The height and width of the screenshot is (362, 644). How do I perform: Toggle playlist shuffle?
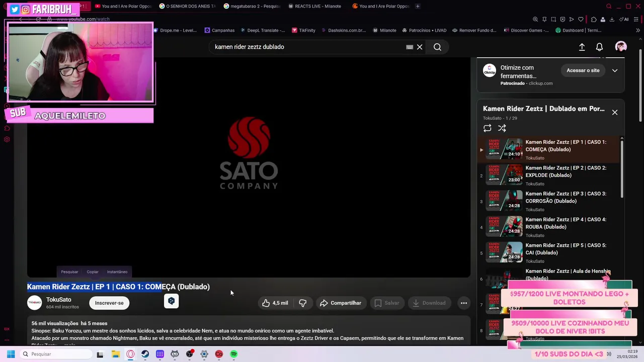[x=502, y=128]
